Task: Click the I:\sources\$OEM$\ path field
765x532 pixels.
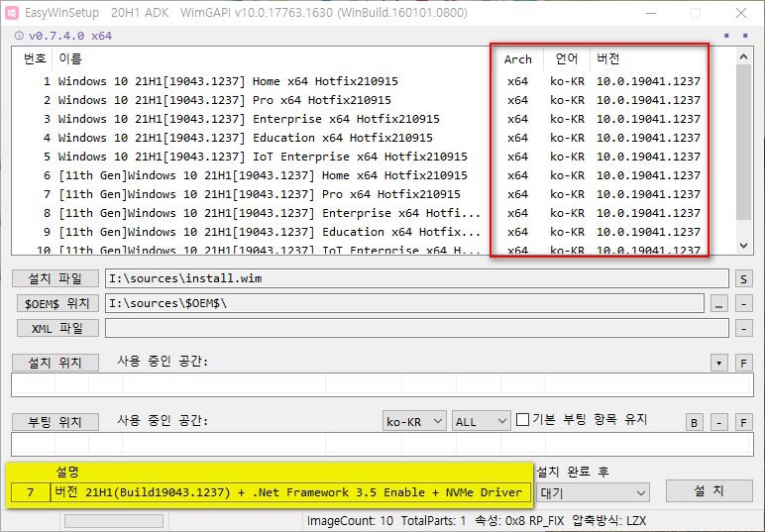Action: [404, 303]
